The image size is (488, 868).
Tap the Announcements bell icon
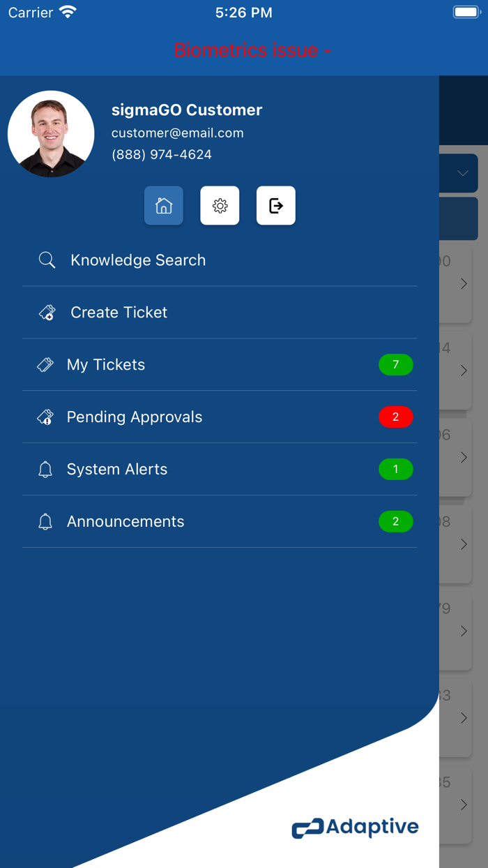(x=45, y=522)
